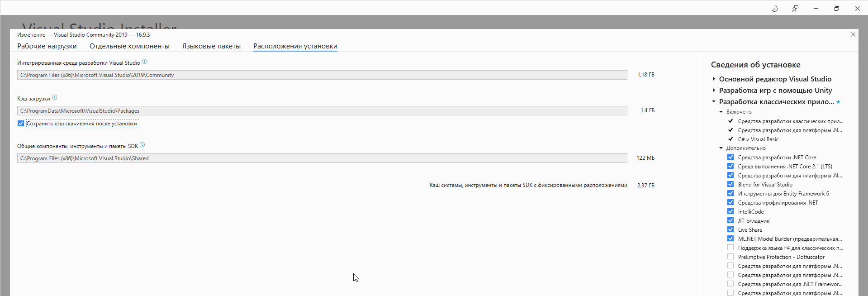Screen dimensions: 868x296
Task: Click the blue star next to Разработка классических прило...
Action: tap(838, 102)
